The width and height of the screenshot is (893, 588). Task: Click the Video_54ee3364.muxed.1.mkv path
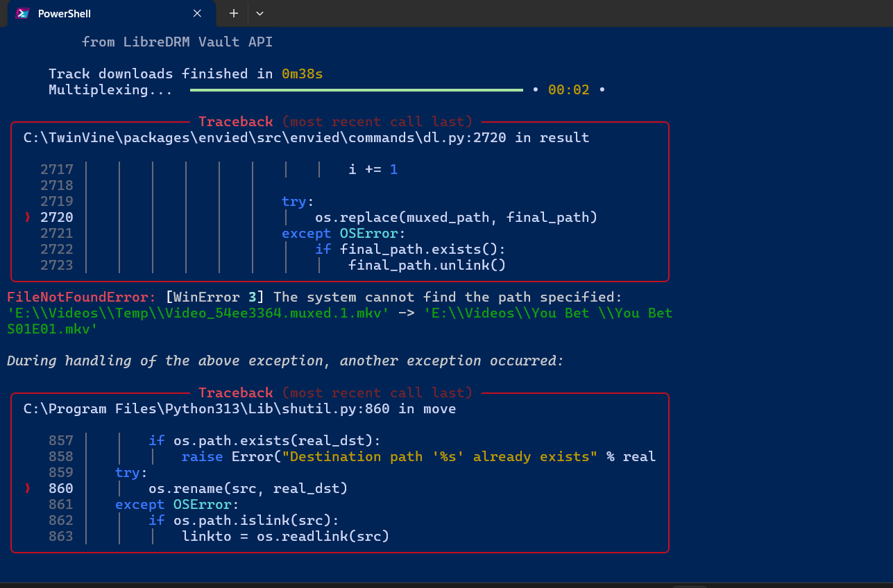coord(198,313)
